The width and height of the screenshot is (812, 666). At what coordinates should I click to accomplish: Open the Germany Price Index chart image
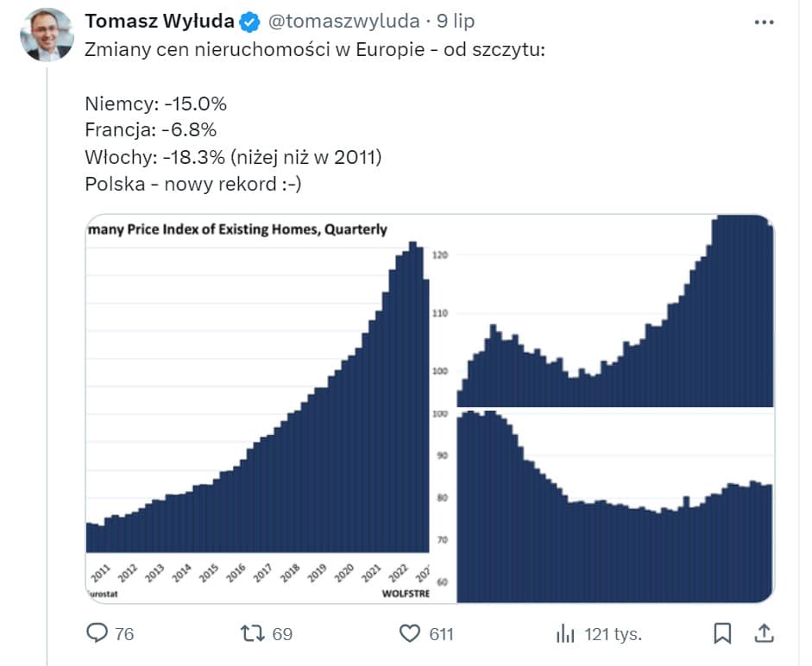coord(257,407)
